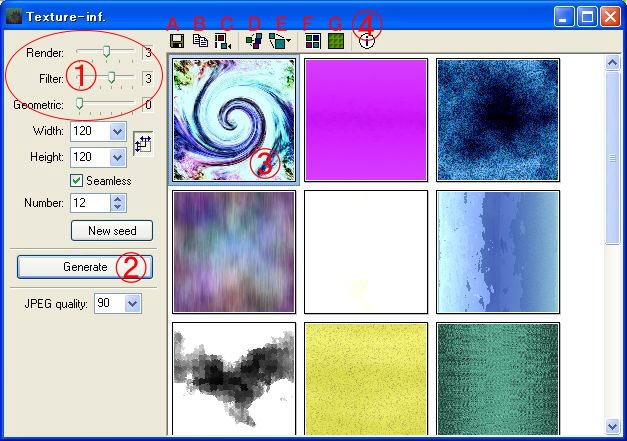The width and height of the screenshot is (627, 441).
Task: Click the four-square grid icon labeled F
Action: coord(313,42)
